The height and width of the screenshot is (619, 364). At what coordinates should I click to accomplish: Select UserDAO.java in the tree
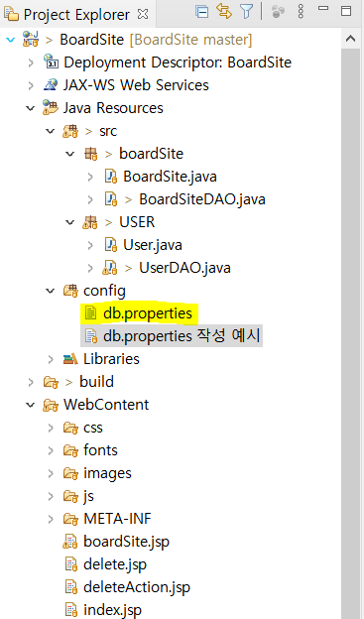[184, 268]
